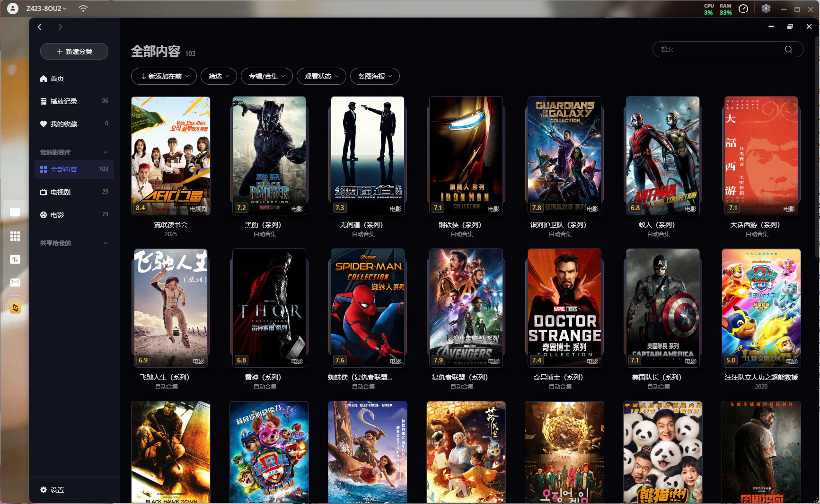Open the system settings gear icon
The image size is (820, 504).
(766, 9)
